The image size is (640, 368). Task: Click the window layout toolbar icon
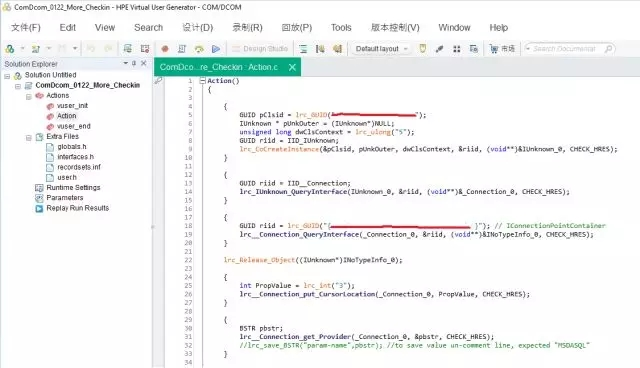click(473, 49)
